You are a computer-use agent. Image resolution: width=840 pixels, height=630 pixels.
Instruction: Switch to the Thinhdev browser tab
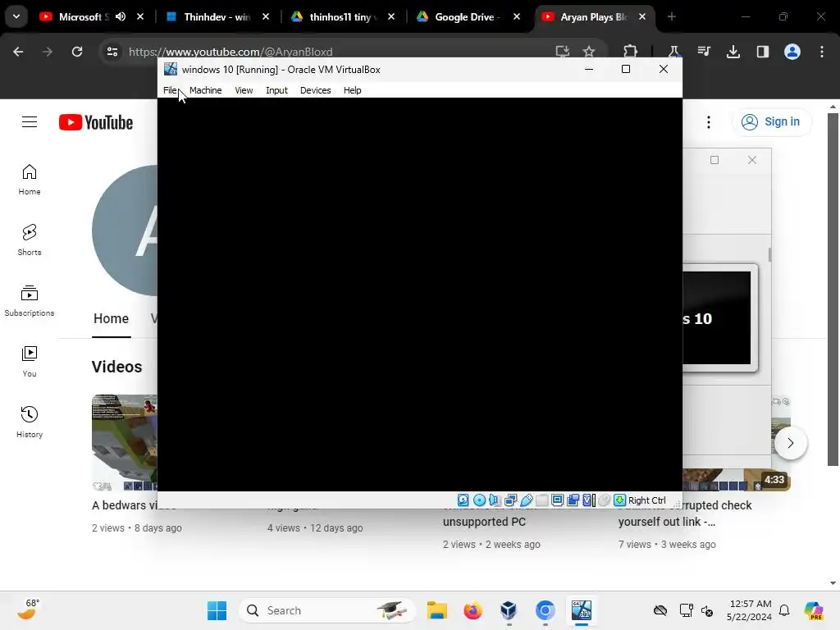(217, 17)
